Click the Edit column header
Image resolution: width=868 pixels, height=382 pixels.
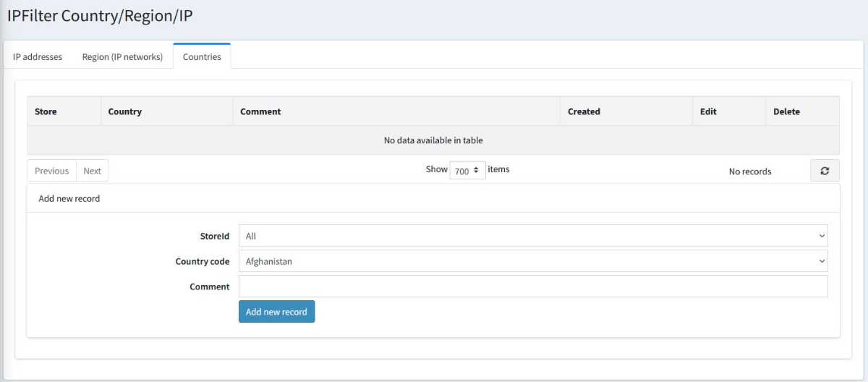pyautogui.click(x=708, y=111)
